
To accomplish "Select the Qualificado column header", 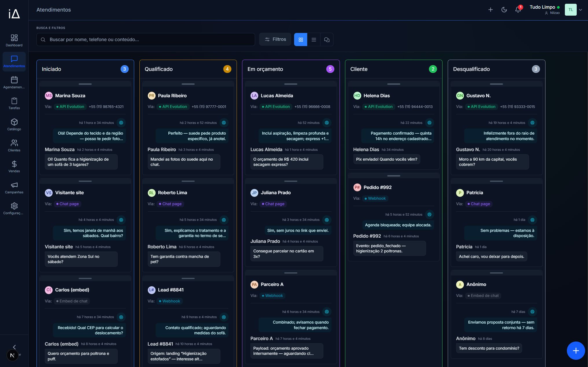I will click(x=188, y=69).
